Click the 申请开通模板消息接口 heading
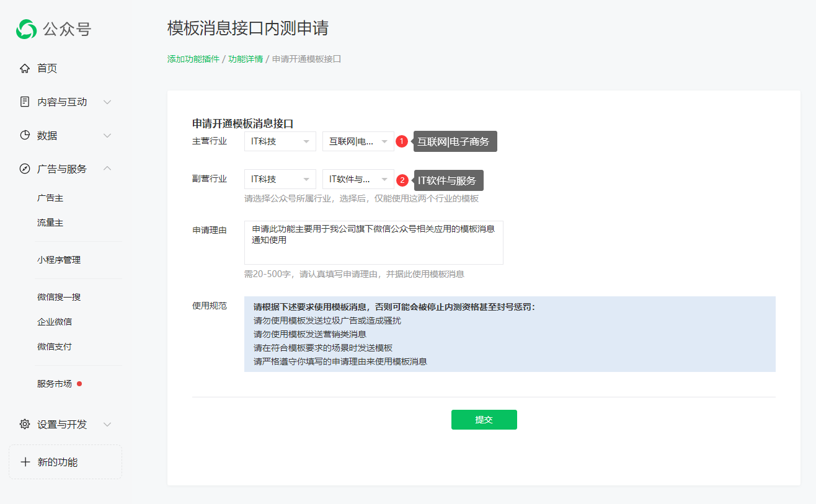Image resolution: width=816 pixels, height=504 pixels. (x=243, y=123)
